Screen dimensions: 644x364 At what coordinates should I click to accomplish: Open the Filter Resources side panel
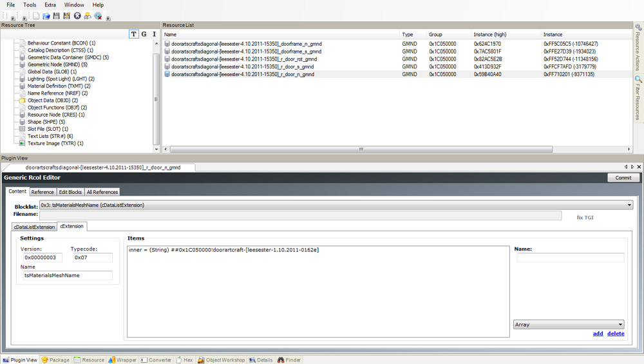click(x=638, y=98)
